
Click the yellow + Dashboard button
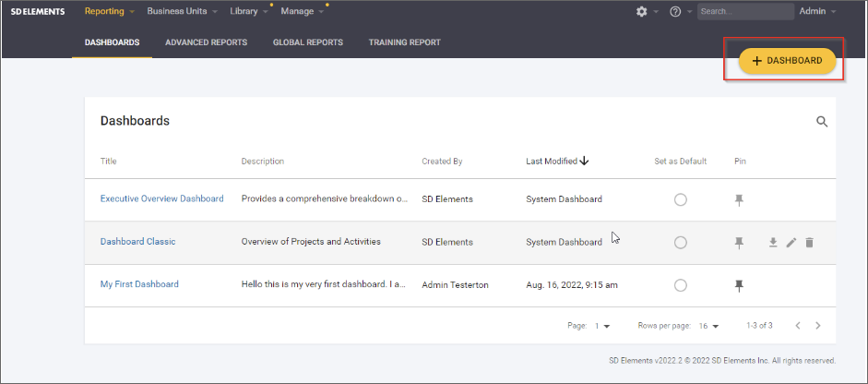coord(787,61)
